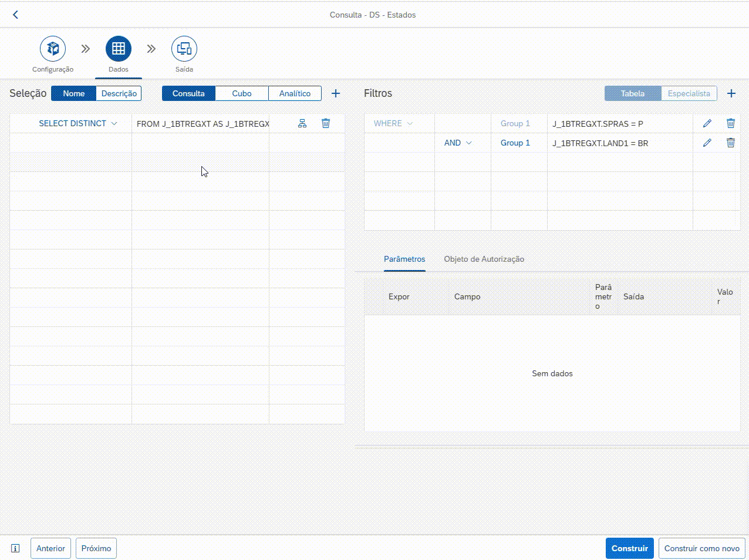
Task: Edit the J_1BTREGXT.SPRAS = P filter
Action: click(x=707, y=123)
